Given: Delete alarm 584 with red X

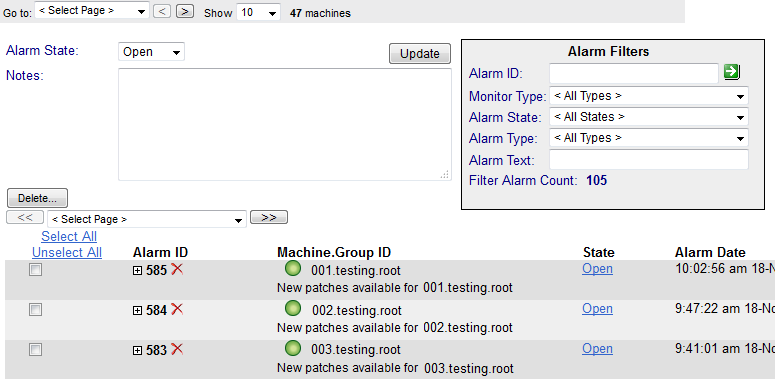Looking at the screenshot, I should [177, 309].
